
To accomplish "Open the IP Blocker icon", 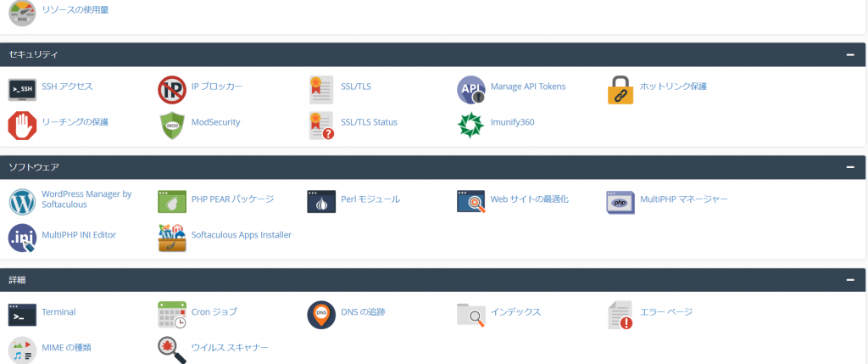I will 172,88.
